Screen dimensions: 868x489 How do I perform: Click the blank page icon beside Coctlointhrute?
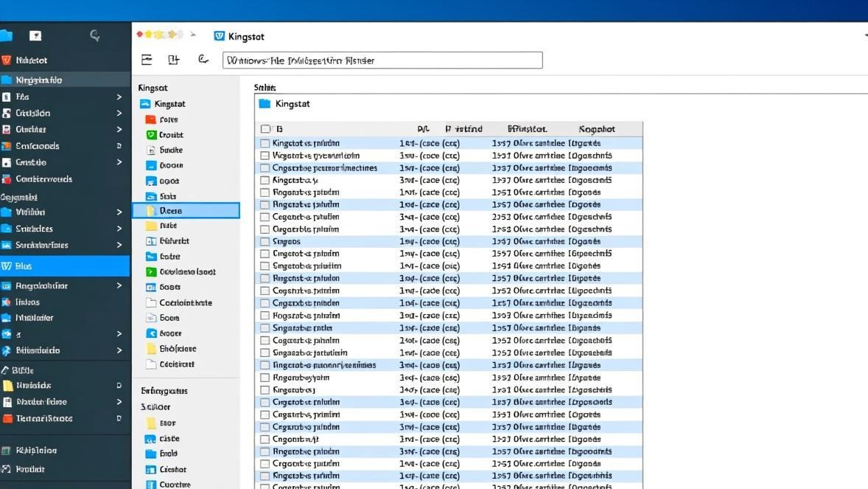[151, 302]
